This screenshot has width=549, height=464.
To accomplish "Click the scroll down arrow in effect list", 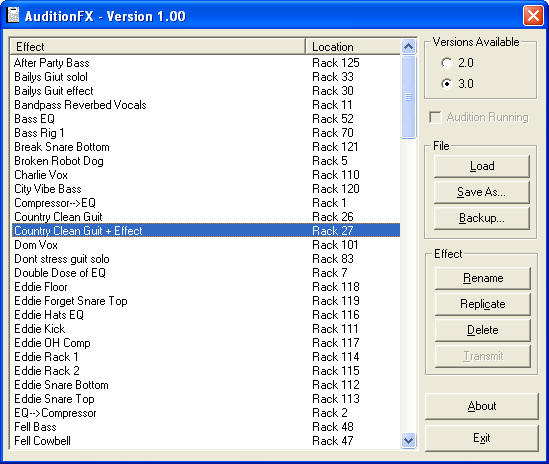I will tap(408, 441).
